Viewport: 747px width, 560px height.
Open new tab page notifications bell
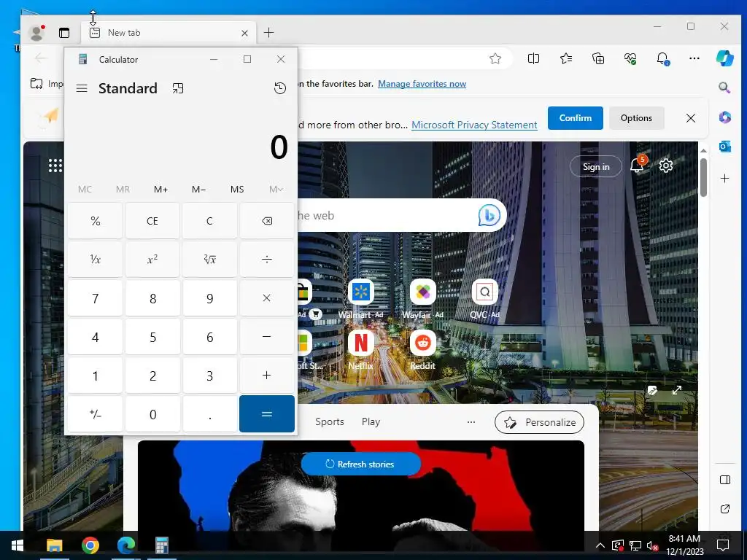(x=638, y=165)
